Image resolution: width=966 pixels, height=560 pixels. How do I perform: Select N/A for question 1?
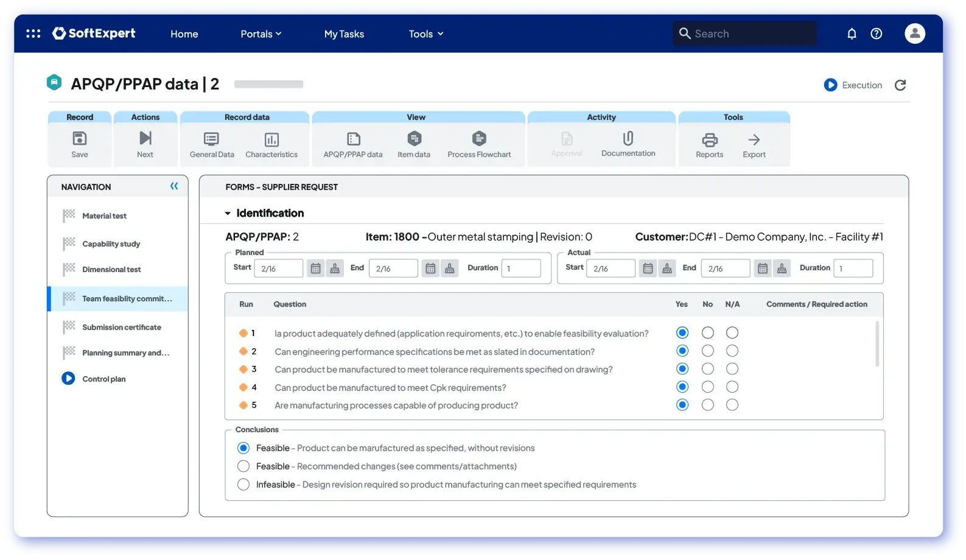732,333
